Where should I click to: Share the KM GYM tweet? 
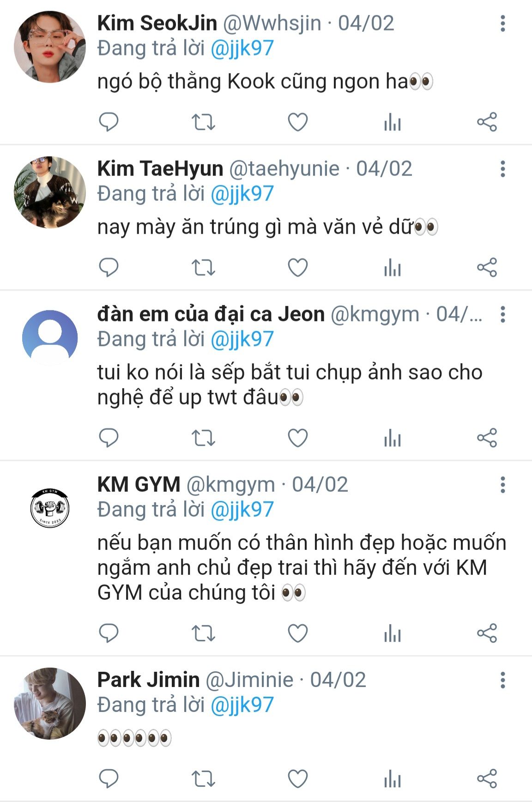(487, 633)
